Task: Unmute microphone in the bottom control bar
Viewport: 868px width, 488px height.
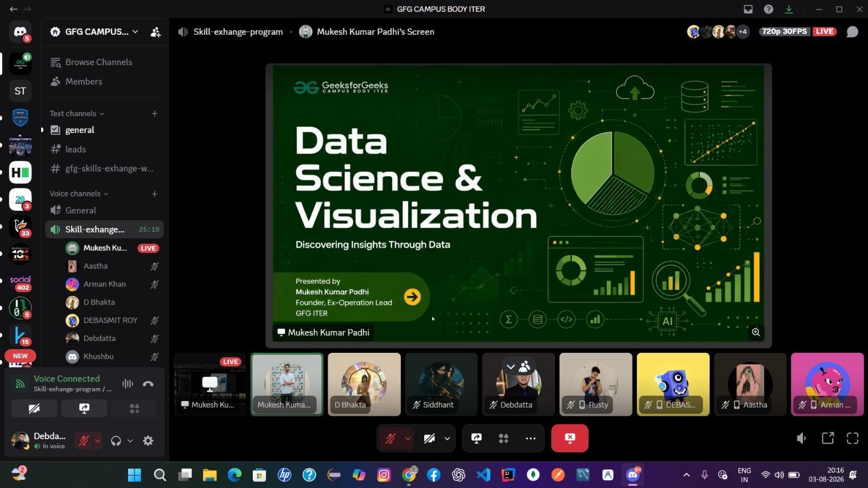Action: (390, 438)
